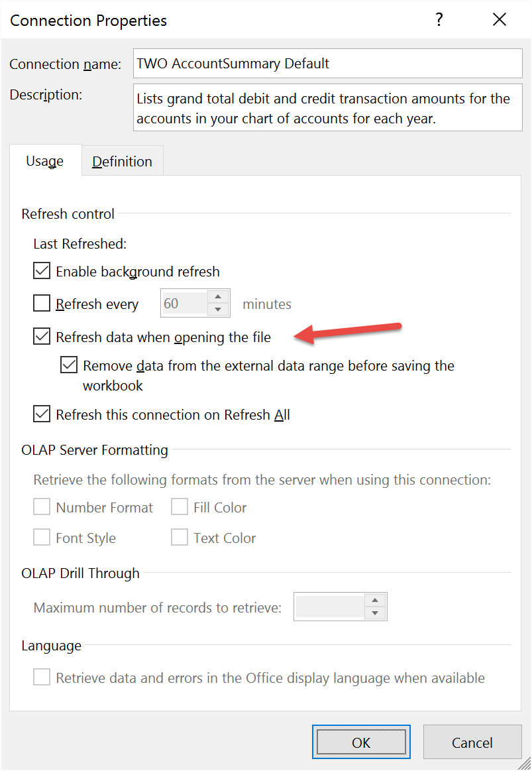Click into the Description text box
The height and width of the screenshot is (771, 532).
(328, 107)
